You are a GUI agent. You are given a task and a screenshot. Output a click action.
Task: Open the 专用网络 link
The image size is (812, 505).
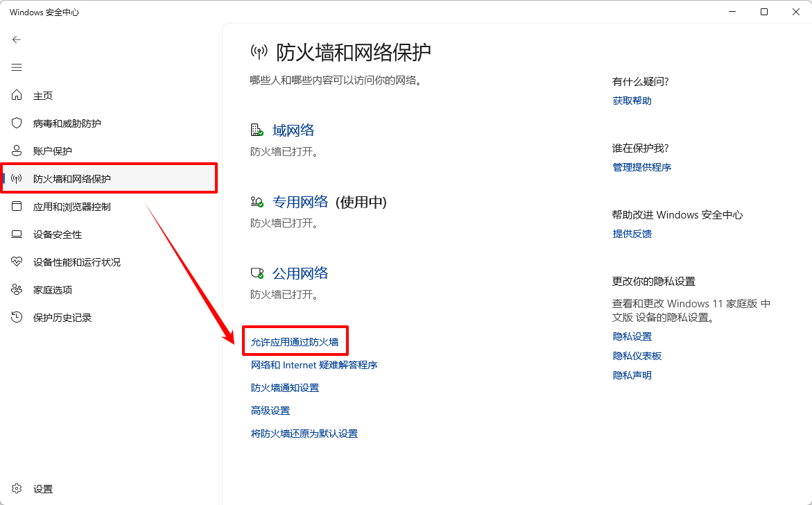[300, 201]
